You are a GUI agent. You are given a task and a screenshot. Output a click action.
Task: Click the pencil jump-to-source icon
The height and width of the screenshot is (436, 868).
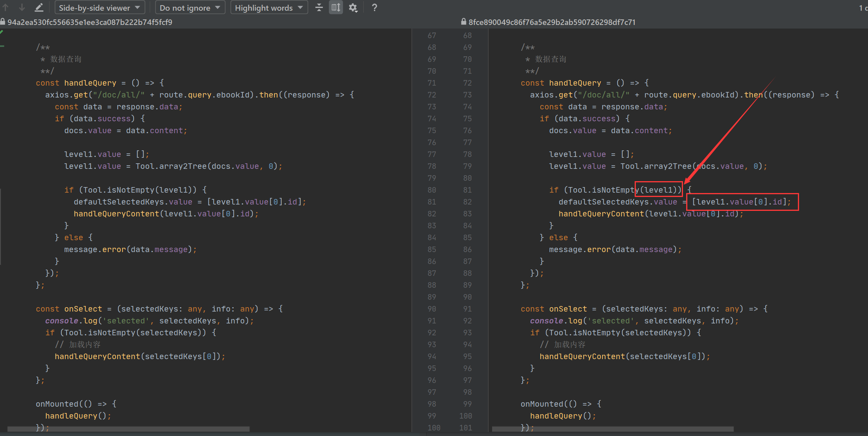39,8
